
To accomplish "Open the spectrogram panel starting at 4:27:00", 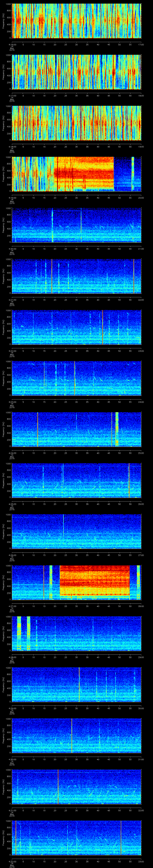I will [76, 582].
